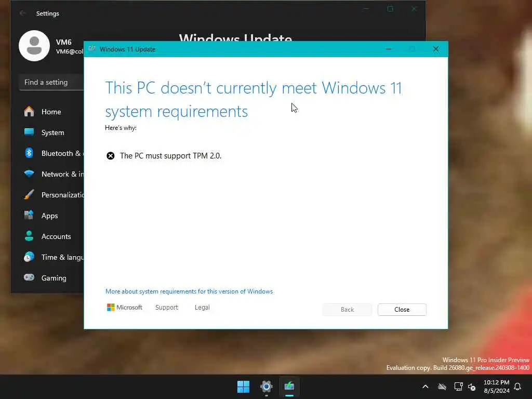Click the grayed Back button in the update dialog
Image resolution: width=532 pixels, height=399 pixels.
pos(347,310)
